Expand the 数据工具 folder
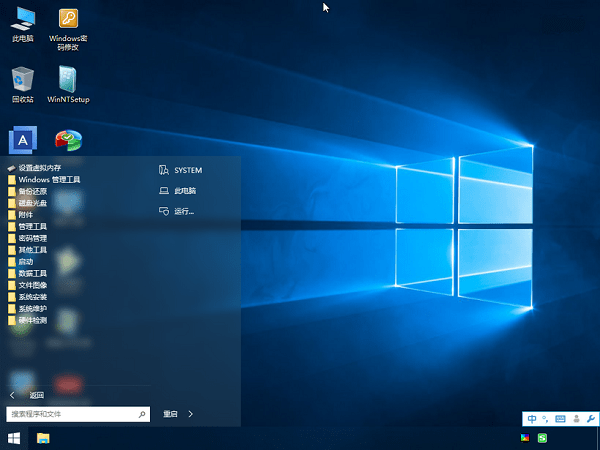The width and height of the screenshot is (600, 450). pyautogui.click(x=28, y=274)
